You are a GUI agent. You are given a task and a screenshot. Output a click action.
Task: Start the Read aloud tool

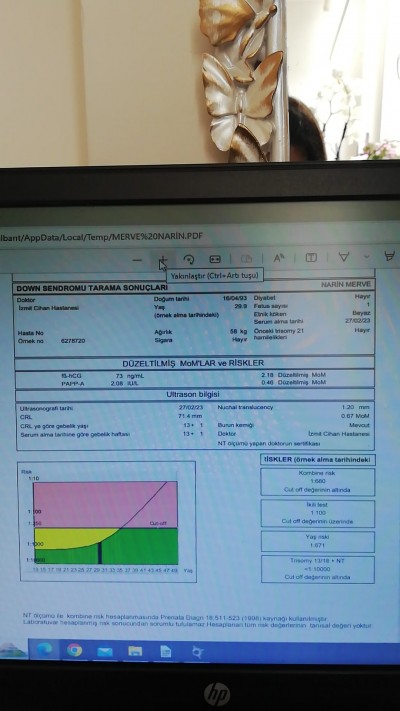(x=279, y=258)
